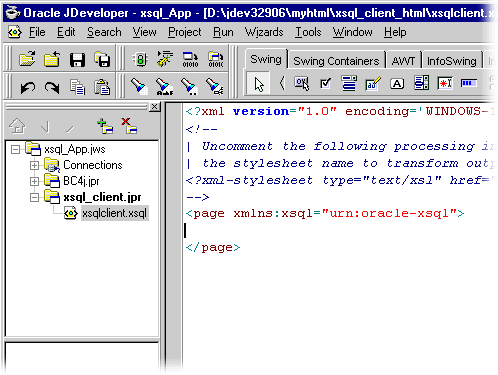
Task: Click the Copy icon
Action: [x=77, y=87]
